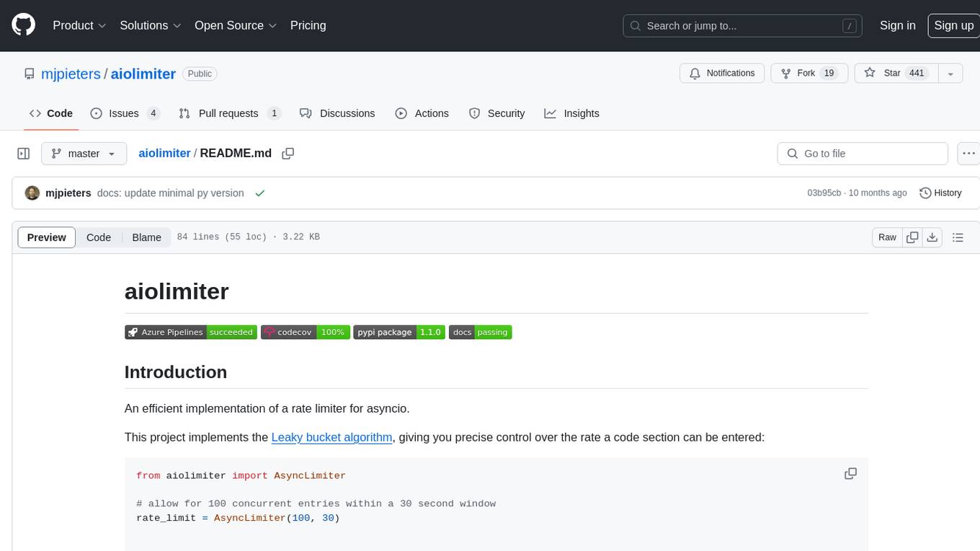The width and height of the screenshot is (980, 551).
Task: Expand the Solutions menu
Action: click(150, 25)
